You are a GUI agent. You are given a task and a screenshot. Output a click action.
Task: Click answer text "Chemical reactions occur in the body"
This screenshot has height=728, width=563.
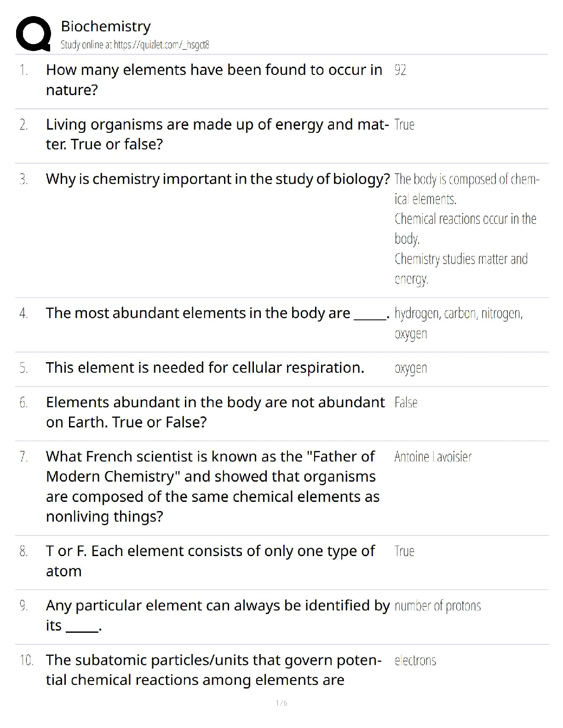click(465, 228)
